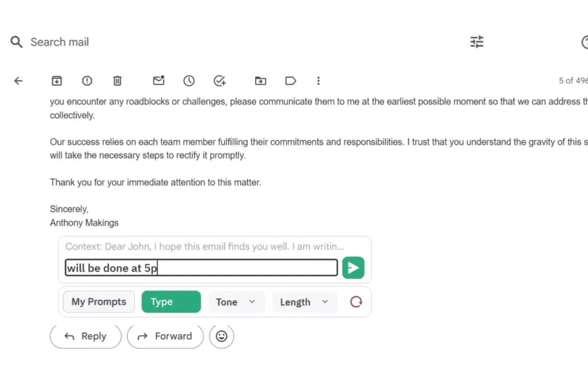Open the More options three-dot menu
The height and width of the screenshot is (368, 588).
(318, 81)
